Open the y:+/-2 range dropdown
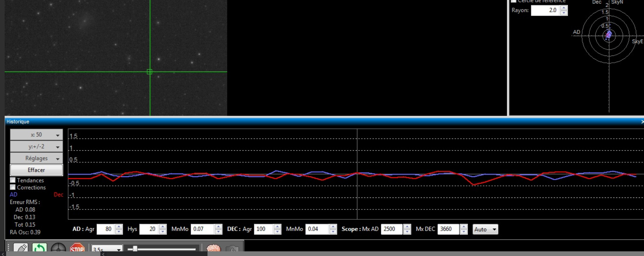Image resolution: width=644 pixels, height=256 pixels. coord(36,147)
